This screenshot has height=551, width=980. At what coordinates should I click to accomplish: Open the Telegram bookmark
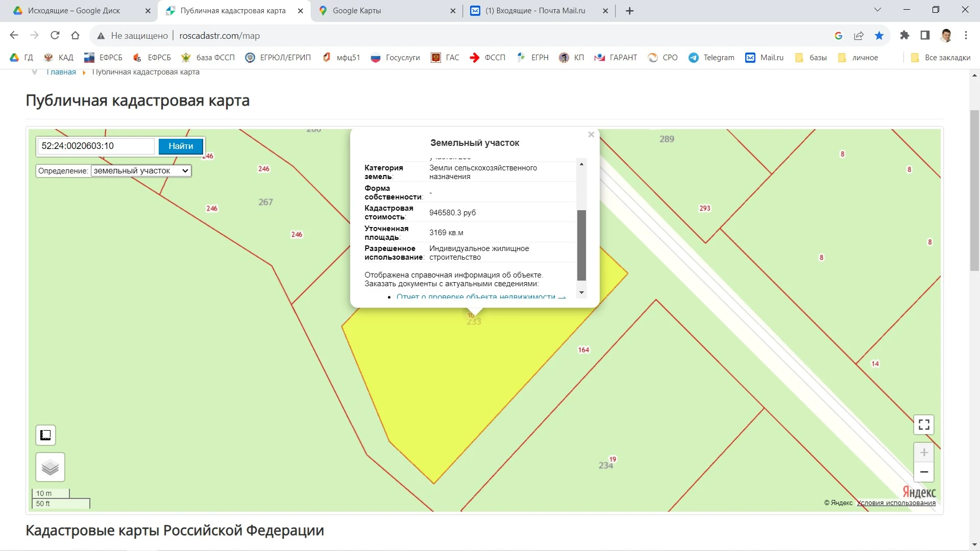pyautogui.click(x=711, y=58)
